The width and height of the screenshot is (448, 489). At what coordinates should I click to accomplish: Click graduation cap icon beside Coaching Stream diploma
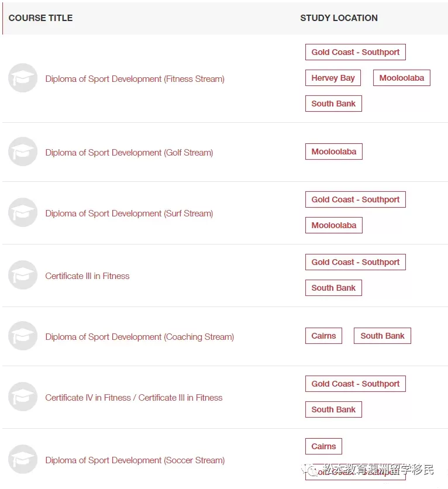click(23, 336)
